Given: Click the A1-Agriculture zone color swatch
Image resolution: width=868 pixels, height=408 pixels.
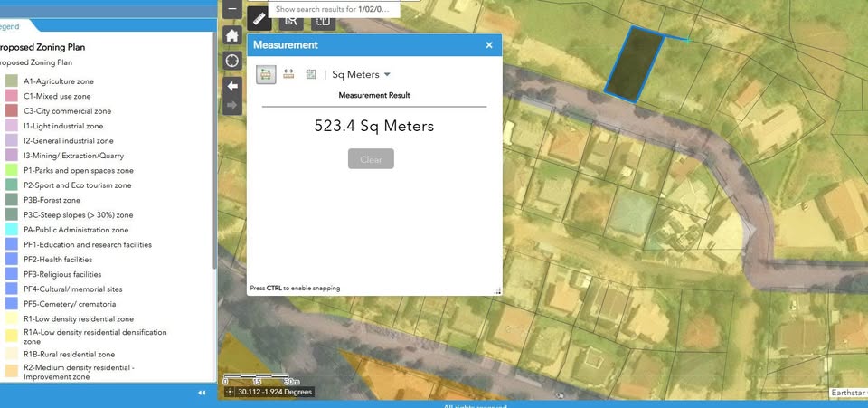Looking at the screenshot, I should (x=11, y=81).
